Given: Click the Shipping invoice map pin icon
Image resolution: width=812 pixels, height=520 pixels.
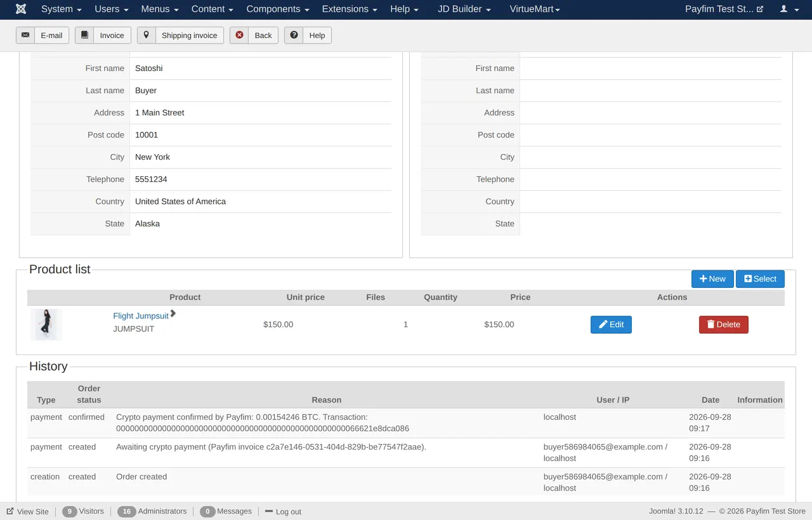Looking at the screenshot, I should [x=147, y=35].
